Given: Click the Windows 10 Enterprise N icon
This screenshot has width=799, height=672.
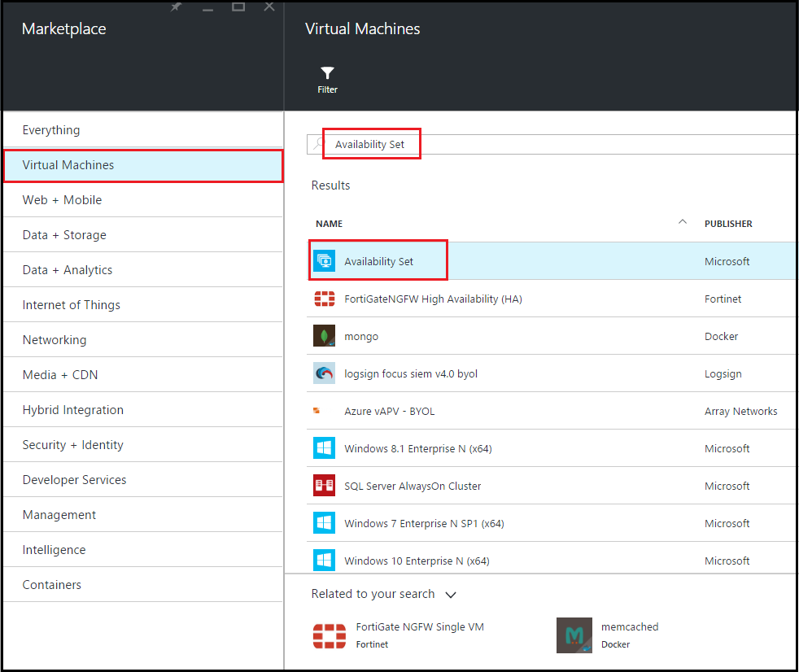Looking at the screenshot, I should coord(324,561).
